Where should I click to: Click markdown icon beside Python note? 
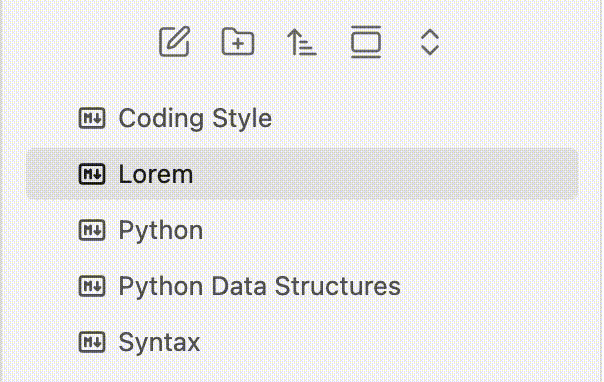coord(92,230)
